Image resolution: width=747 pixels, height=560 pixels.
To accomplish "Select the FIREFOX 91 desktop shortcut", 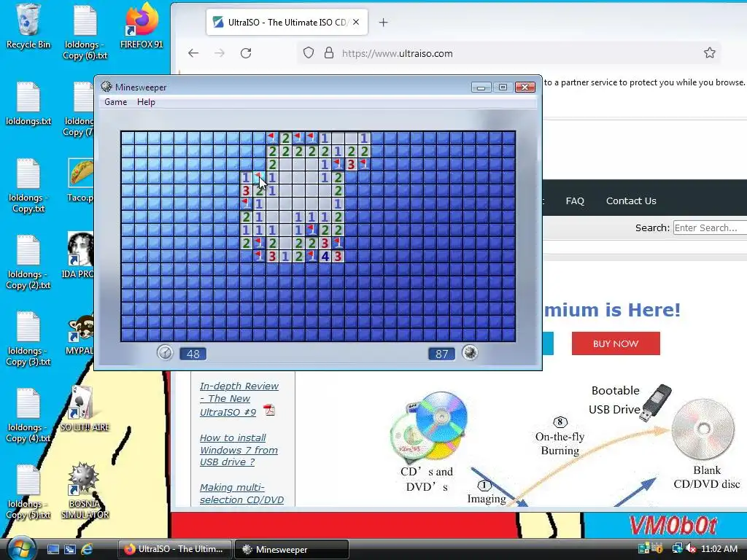I will [142, 26].
